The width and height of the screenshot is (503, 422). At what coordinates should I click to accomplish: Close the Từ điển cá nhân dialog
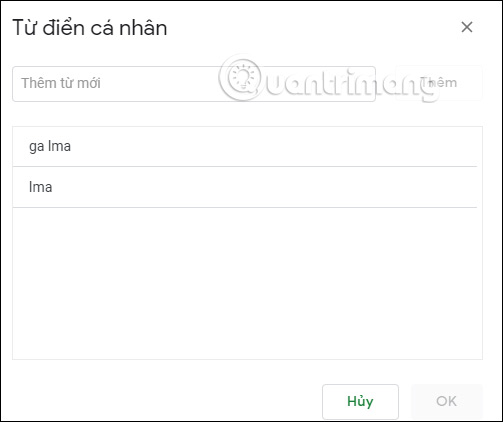pyautogui.click(x=467, y=27)
